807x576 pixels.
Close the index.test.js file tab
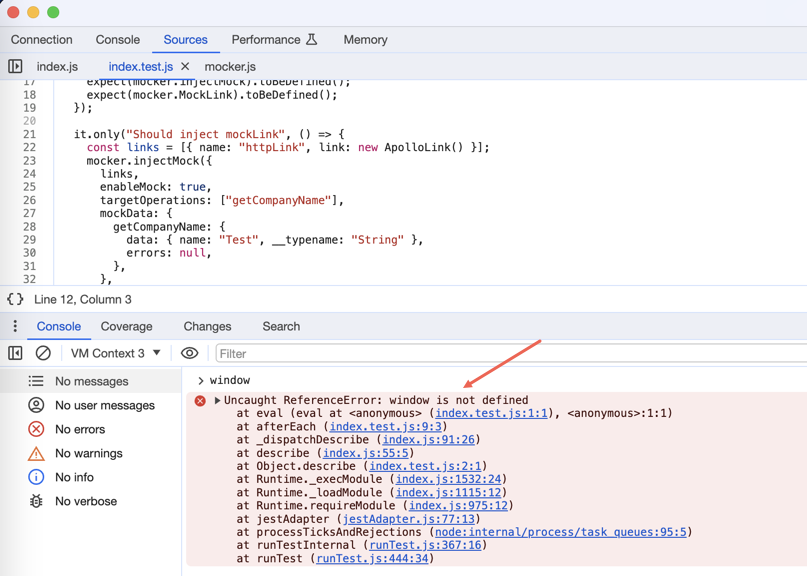pos(185,66)
